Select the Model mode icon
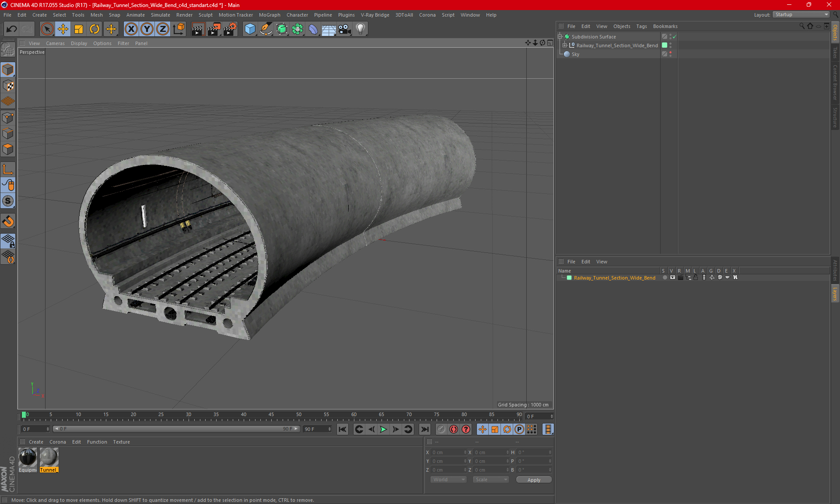840x504 pixels. click(8, 70)
